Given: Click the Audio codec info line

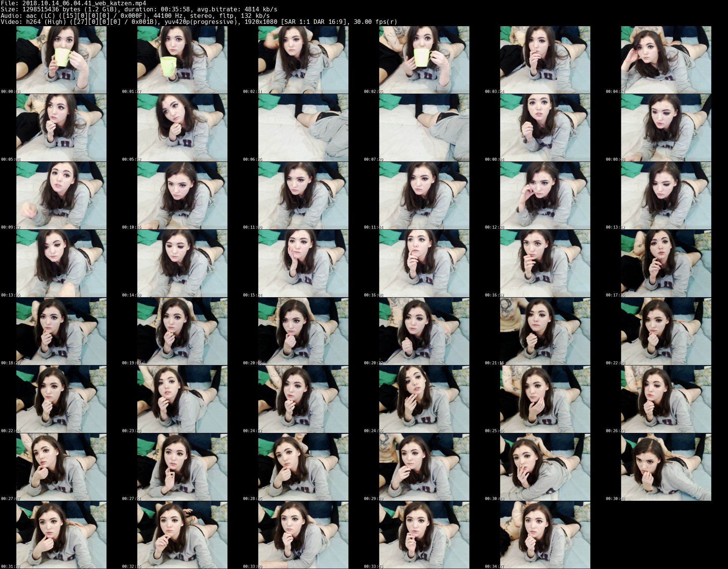Looking at the screenshot, I should pyautogui.click(x=135, y=16).
